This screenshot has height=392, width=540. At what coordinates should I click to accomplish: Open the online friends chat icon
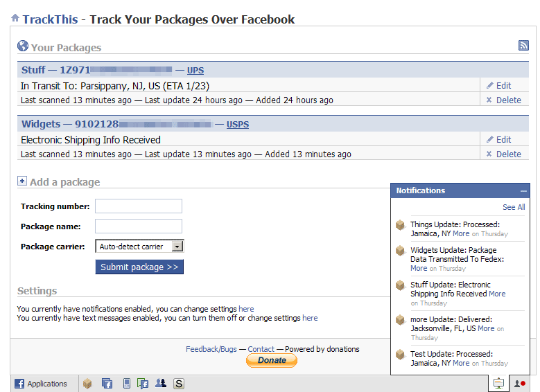click(x=519, y=383)
